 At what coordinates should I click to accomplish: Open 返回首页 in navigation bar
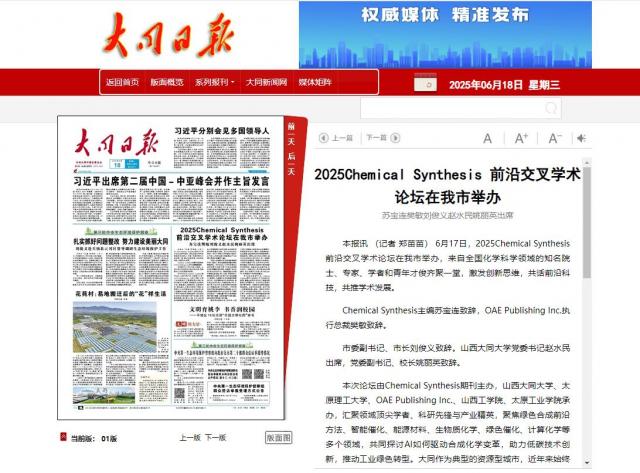click(122, 82)
